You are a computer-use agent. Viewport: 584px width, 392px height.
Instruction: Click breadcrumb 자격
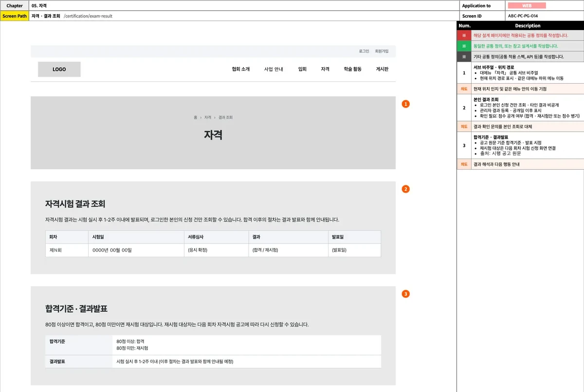pos(208,118)
